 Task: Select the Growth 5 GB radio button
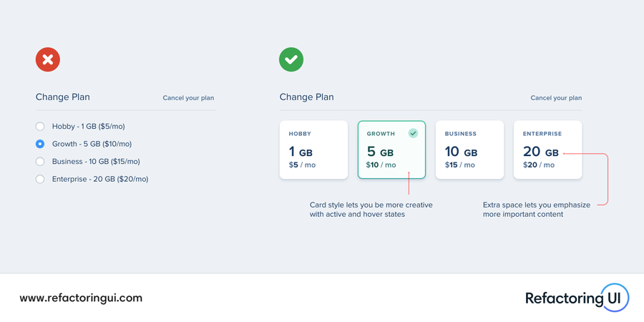(40, 144)
